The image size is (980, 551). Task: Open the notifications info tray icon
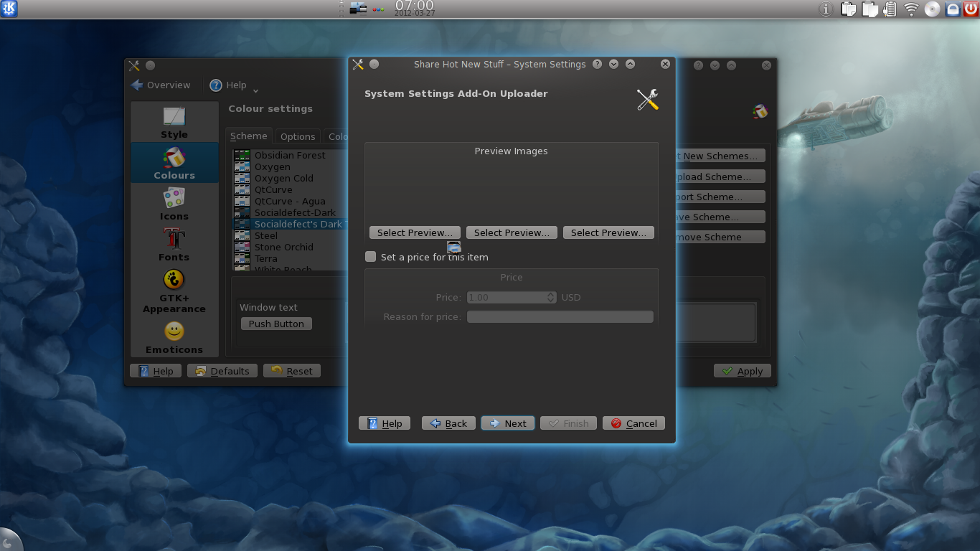point(826,9)
